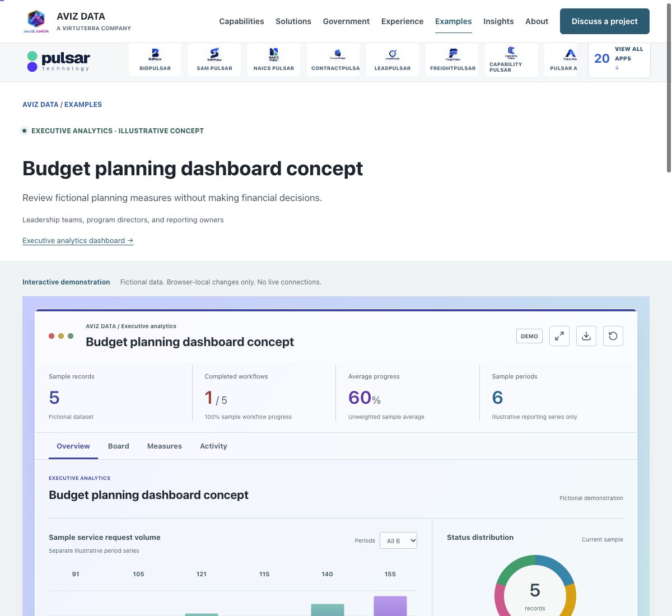
Task: Open the About nav item
Action: [536, 21]
